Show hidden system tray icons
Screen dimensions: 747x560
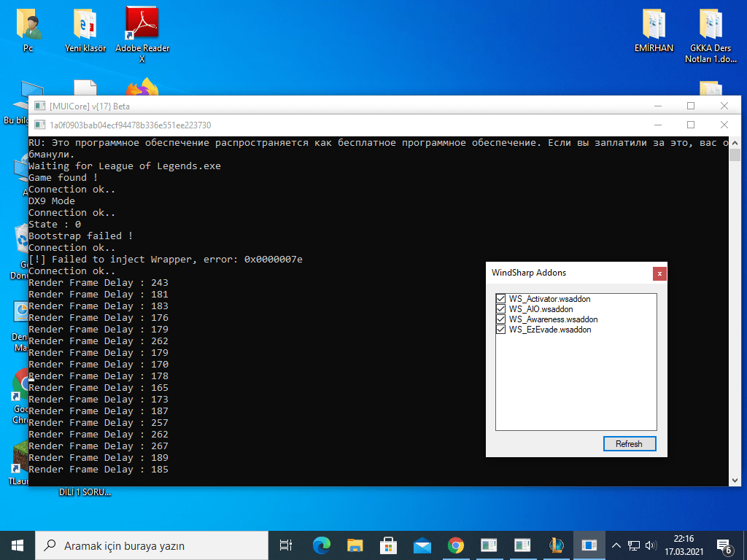pos(616,545)
